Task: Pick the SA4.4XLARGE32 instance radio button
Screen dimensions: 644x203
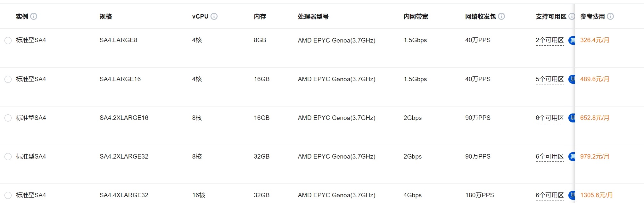Action: 8,195
